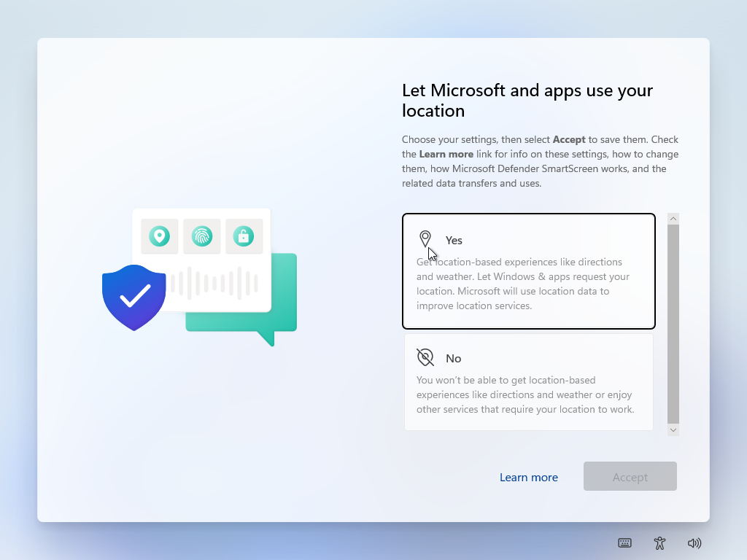The width and height of the screenshot is (747, 560).
Task: Click the volume speaker icon
Action: point(694,542)
